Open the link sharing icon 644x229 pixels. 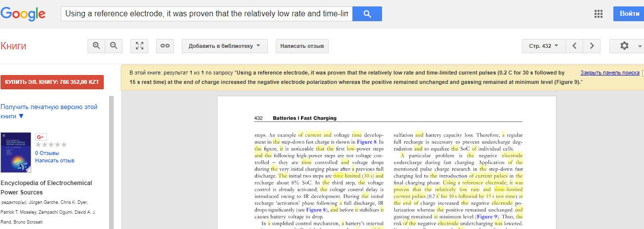pyautogui.click(x=165, y=46)
